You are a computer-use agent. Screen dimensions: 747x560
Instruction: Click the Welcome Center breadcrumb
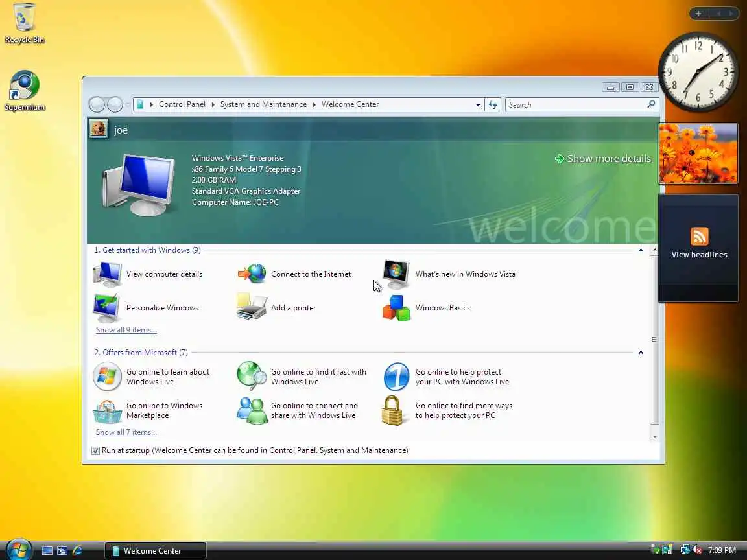350,104
